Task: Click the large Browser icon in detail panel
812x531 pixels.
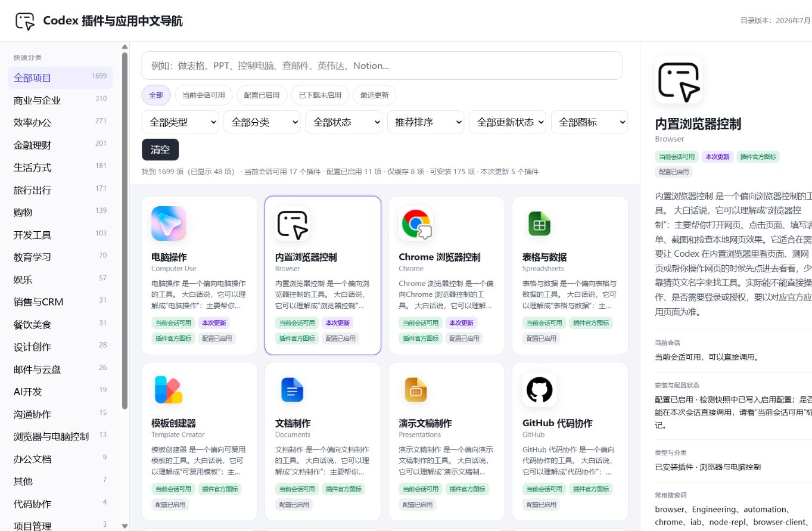Action: click(x=679, y=80)
